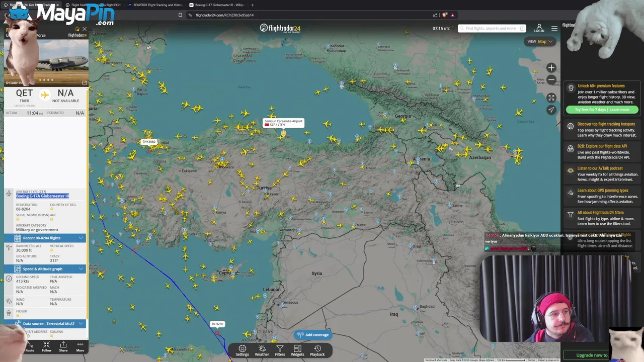Bookmark this flight with star icon
The image size is (644, 362).
[x=77, y=29]
